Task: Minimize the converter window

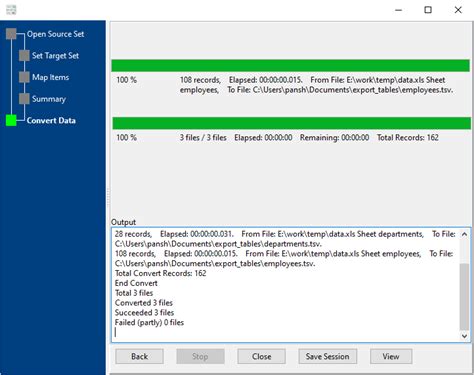Action: pyautogui.click(x=398, y=10)
